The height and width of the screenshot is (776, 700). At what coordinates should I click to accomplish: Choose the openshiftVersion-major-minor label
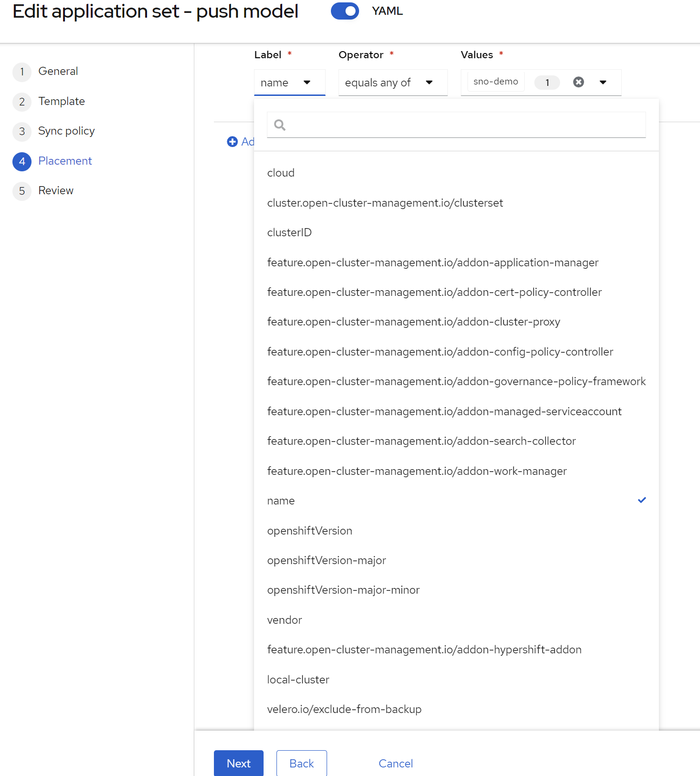[343, 590]
